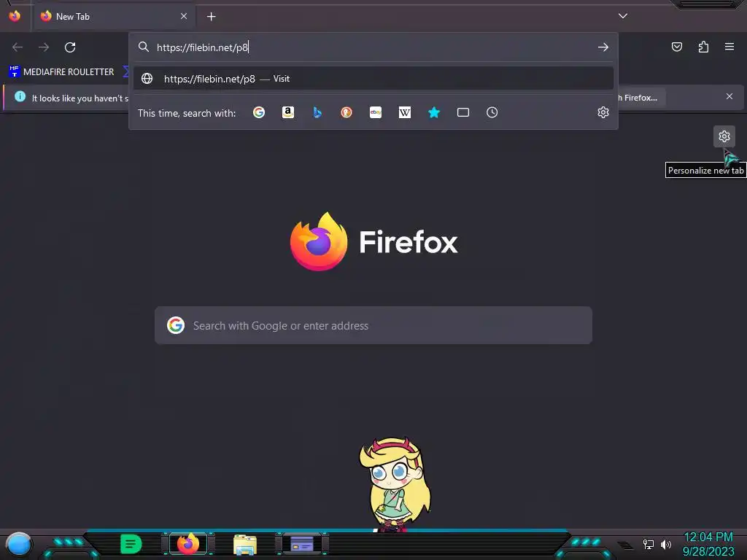Click the Go arrow in address bar

point(603,47)
